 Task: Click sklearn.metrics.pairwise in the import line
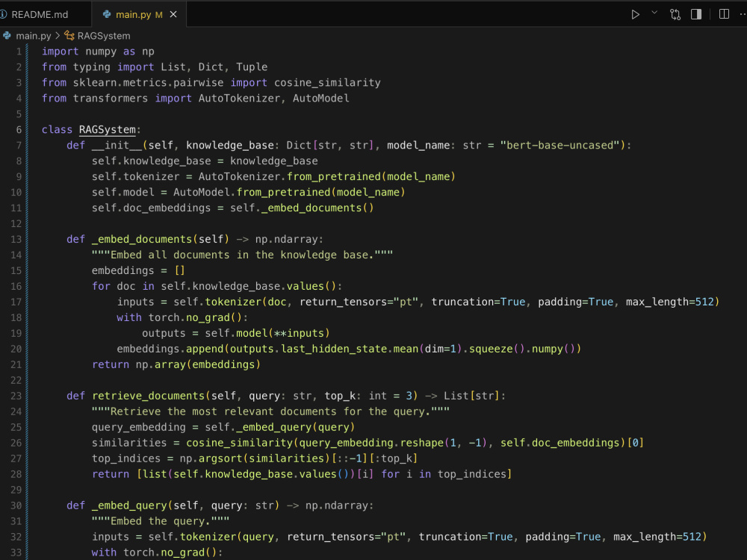click(x=148, y=83)
